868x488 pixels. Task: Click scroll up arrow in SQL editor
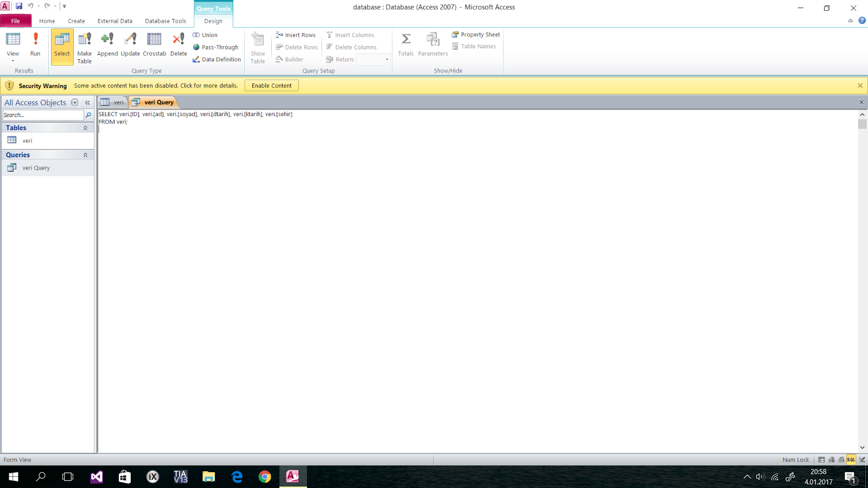(862, 114)
